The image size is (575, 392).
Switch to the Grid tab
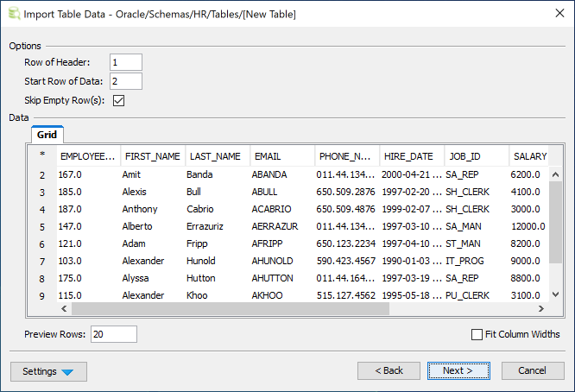pyautogui.click(x=47, y=136)
